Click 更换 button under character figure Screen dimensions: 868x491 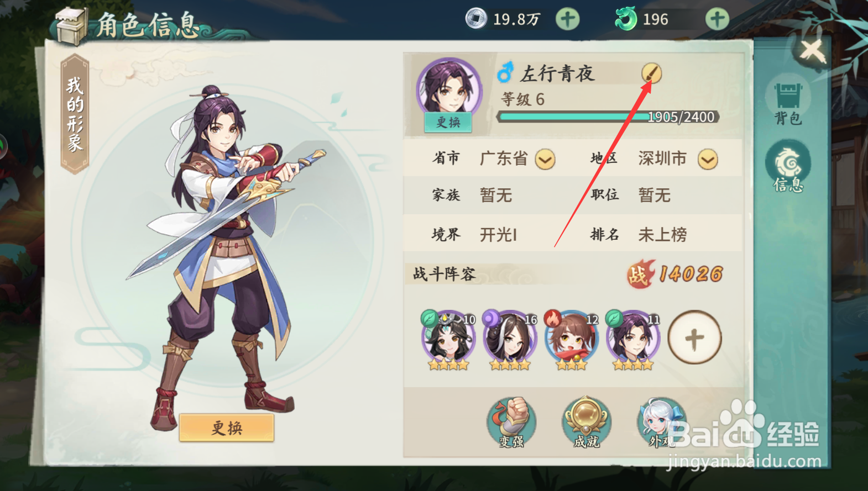point(227,428)
